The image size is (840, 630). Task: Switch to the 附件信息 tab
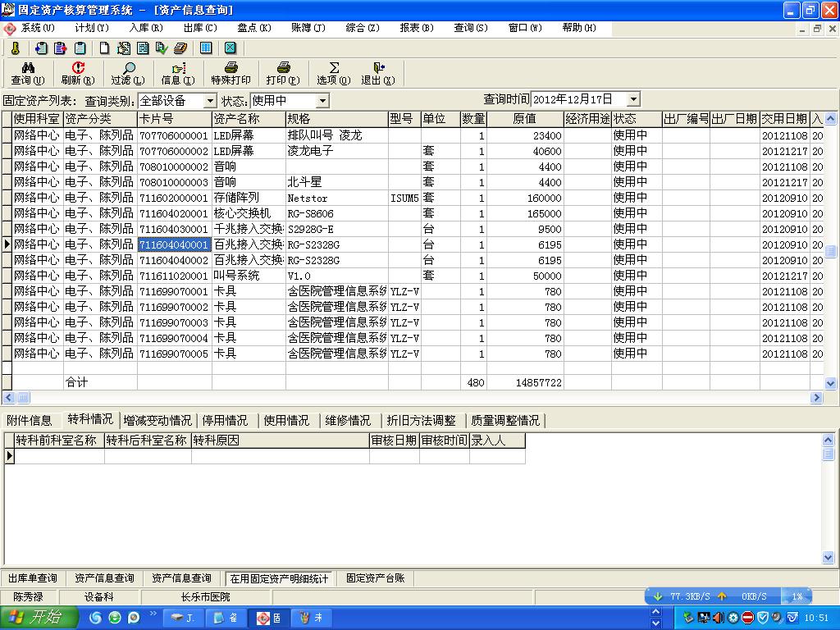point(30,421)
